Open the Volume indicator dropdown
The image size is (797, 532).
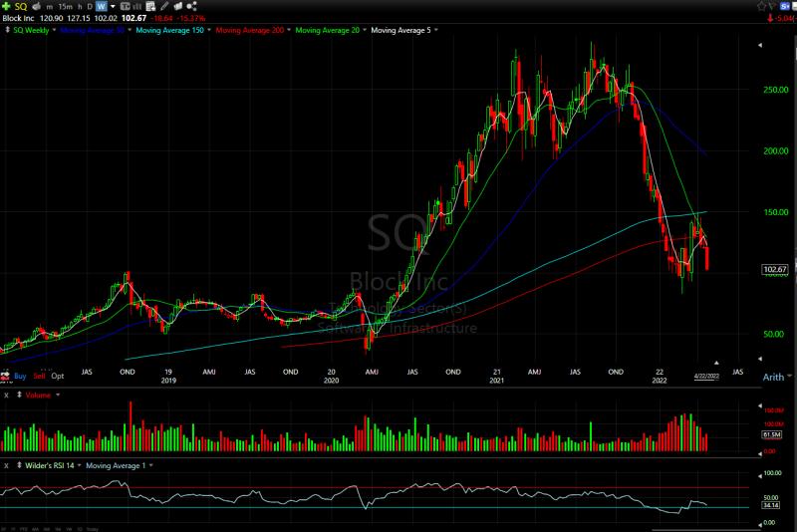coord(58,395)
